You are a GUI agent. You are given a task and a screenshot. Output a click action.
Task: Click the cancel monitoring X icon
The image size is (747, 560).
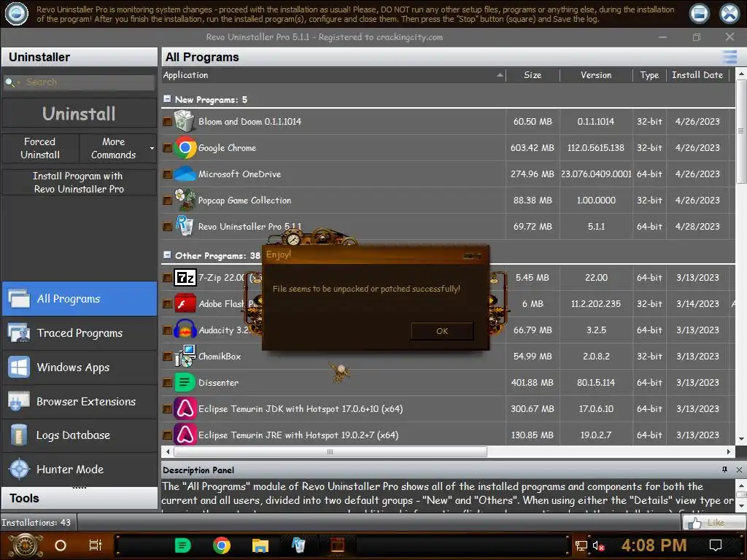pos(729,14)
